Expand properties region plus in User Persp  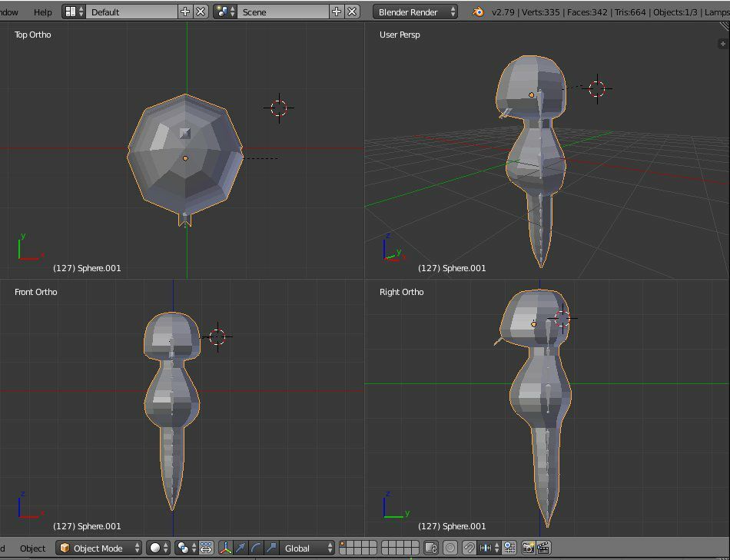tap(722, 44)
